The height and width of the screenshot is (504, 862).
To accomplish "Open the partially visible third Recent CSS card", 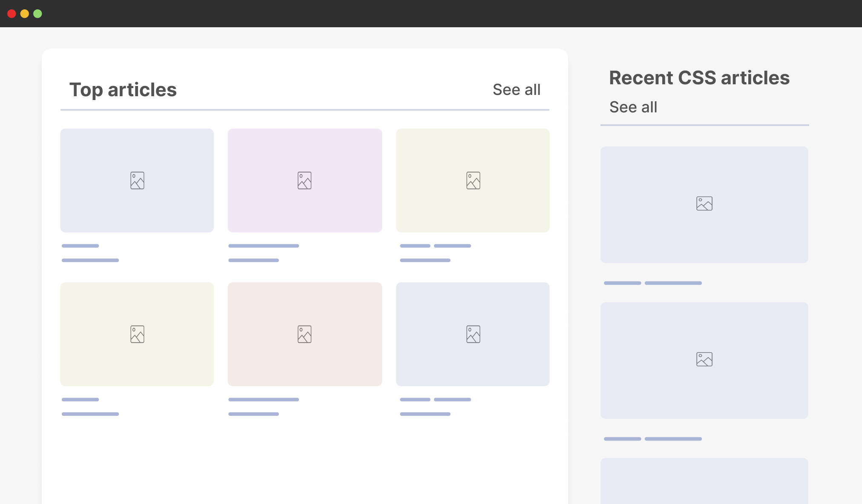I will (x=704, y=481).
